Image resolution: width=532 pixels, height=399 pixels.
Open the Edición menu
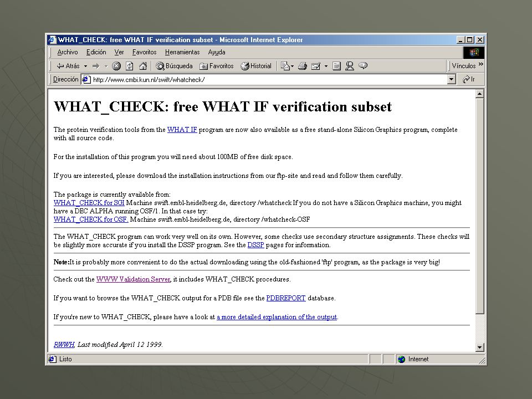coord(96,52)
